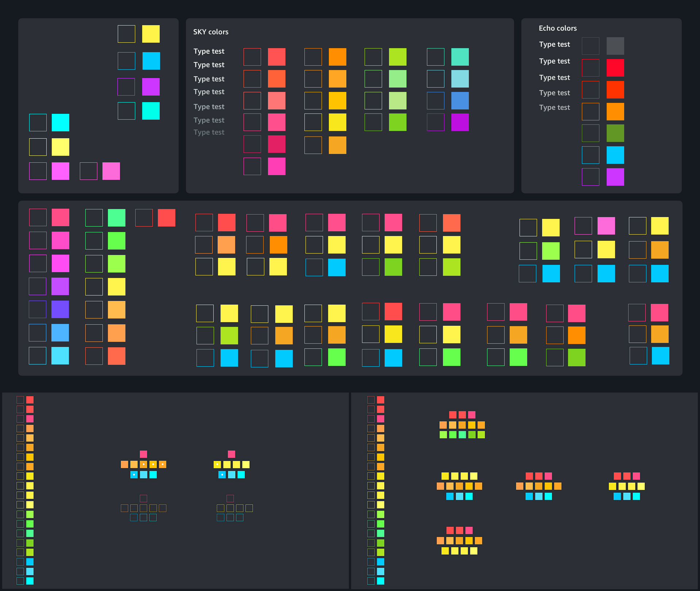Pick the yellow filled swatch atop the top-left panel
The width and height of the screenshot is (700, 591).
[151, 34]
